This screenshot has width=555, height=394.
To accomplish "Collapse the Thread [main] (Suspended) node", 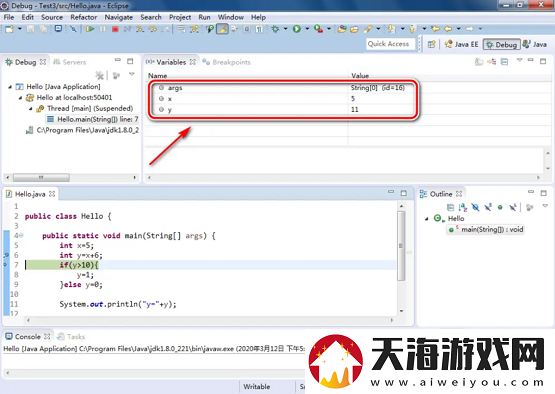I will [x=31, y=109].
